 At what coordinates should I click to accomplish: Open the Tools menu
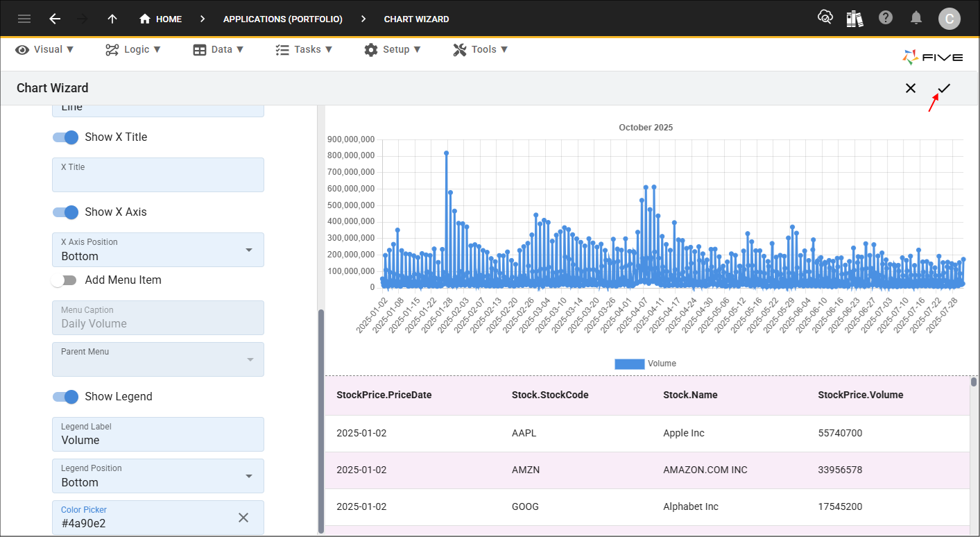point(481,49)
